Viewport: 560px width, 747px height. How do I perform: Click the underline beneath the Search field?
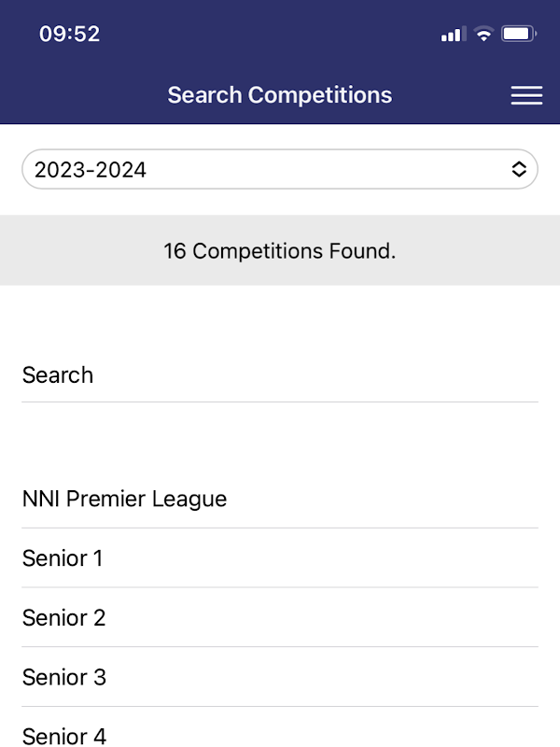click(x=280, y=402)
